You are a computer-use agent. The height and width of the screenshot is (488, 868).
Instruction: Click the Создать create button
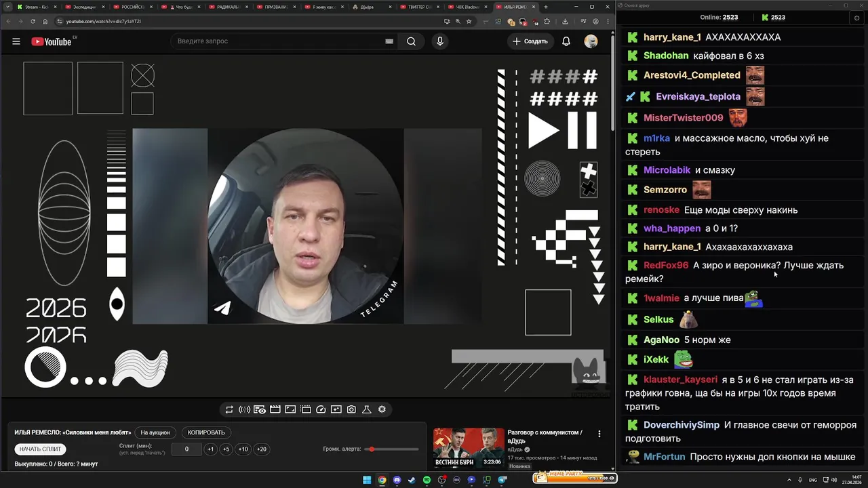click(x=530, y=41)
